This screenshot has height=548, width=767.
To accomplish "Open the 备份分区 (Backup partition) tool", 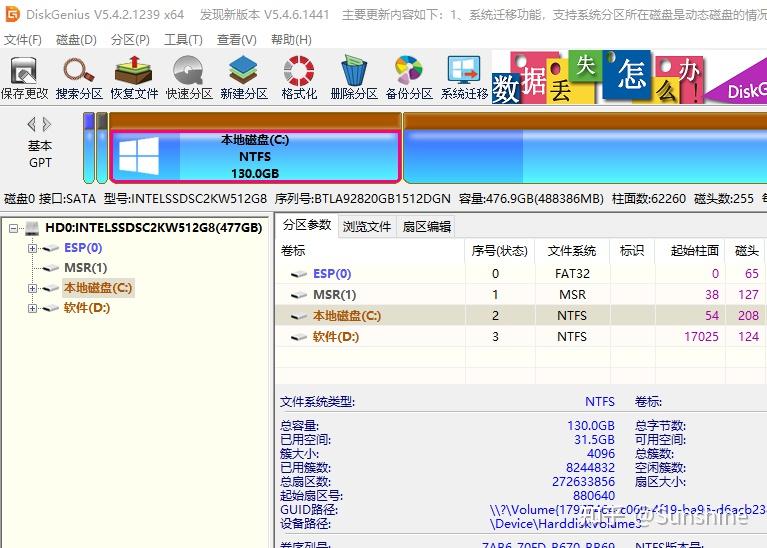I will click(x=409, y=77).
